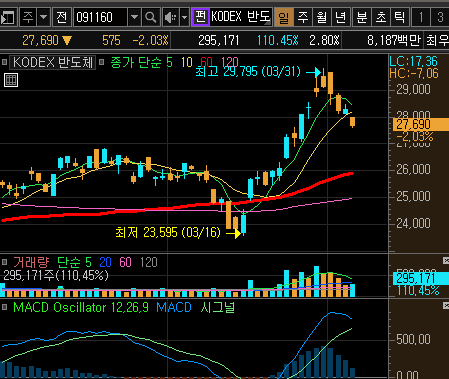Open the dropdown arrow beside the speaker icon
This screenshot has width=449, height=379.
coord(184,17)
